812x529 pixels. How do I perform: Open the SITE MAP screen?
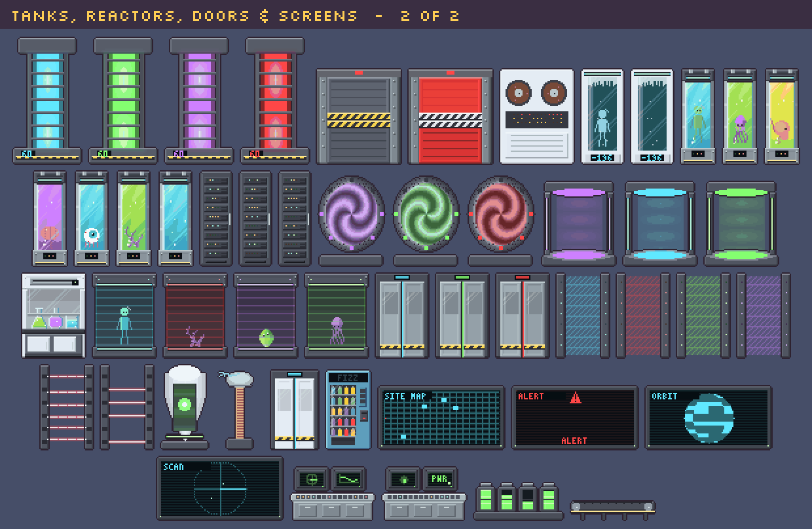441,418
